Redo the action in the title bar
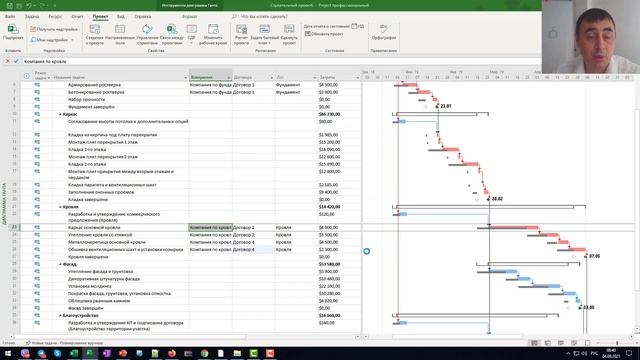 click(42, 5)
